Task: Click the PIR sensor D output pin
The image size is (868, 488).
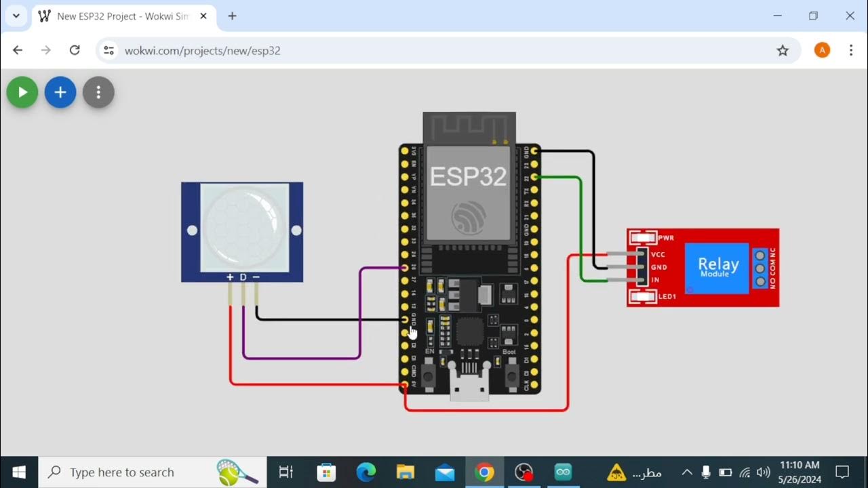Action: pos(243,293)
